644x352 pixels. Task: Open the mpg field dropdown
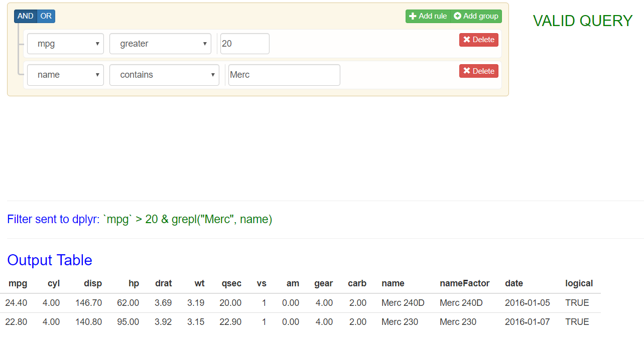coord(65,44)
